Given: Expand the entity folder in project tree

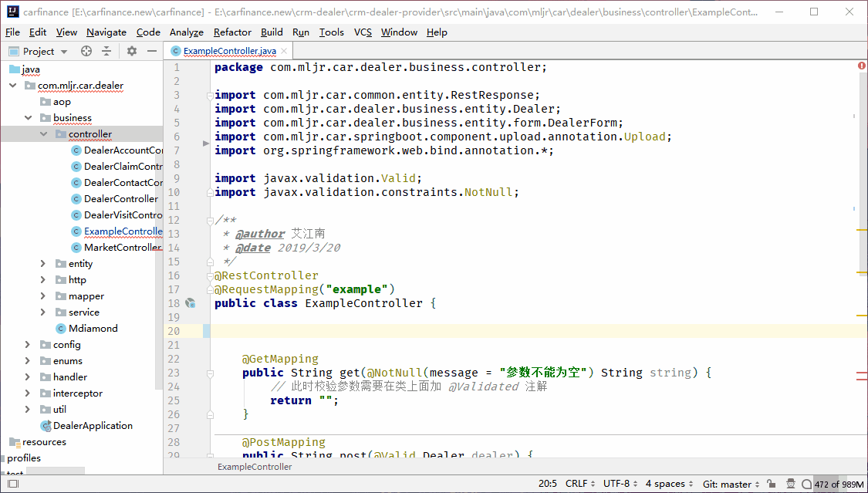Looking at the screenshot, I should coord(44,264).
